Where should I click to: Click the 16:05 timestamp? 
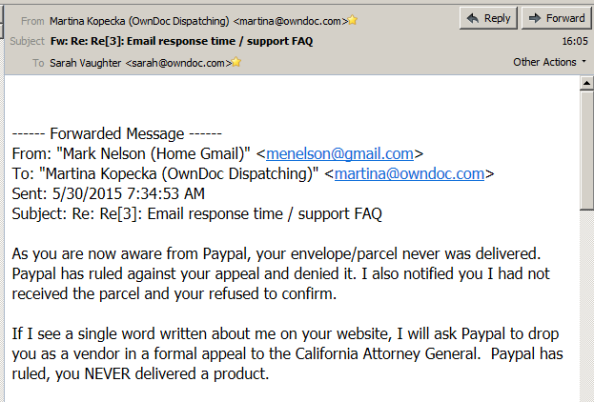coord(575,41)
